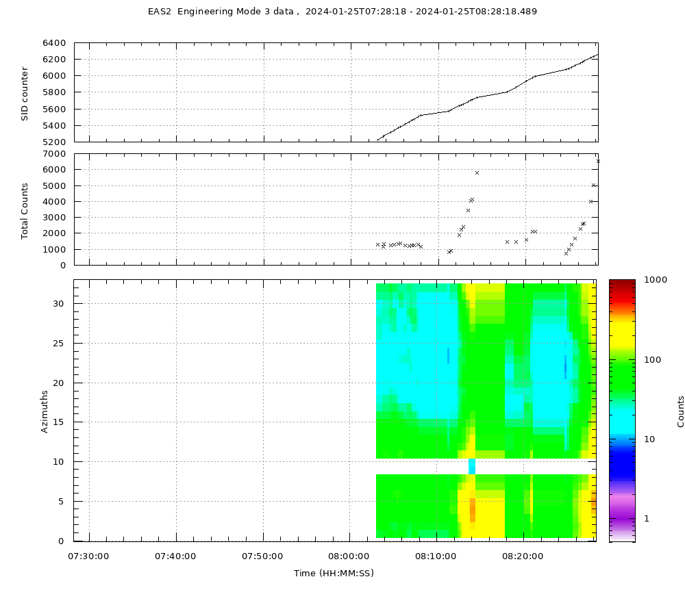
Task: Click the isolated cyan cell in the azimuth gap row
Action: [x=472, y=466]
